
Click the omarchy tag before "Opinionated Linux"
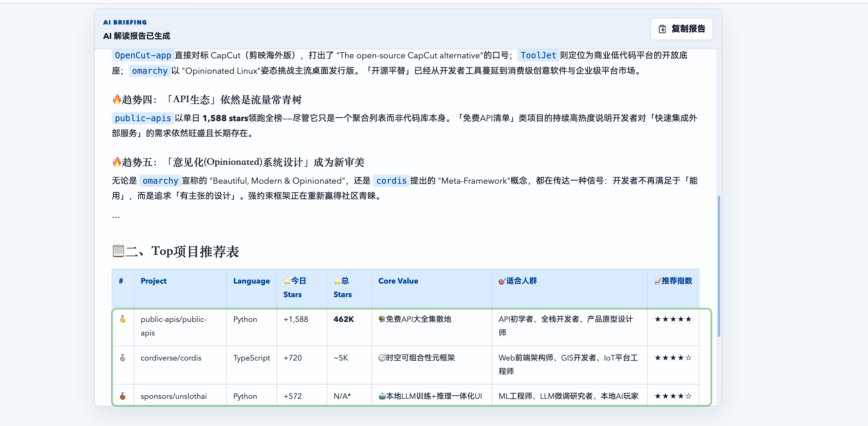[150, 71]
